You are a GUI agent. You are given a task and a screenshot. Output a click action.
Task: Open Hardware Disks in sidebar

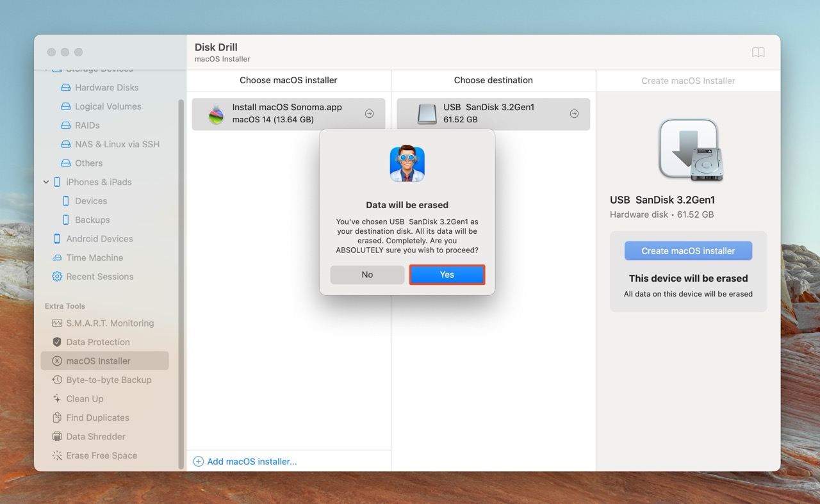[106, 88]
